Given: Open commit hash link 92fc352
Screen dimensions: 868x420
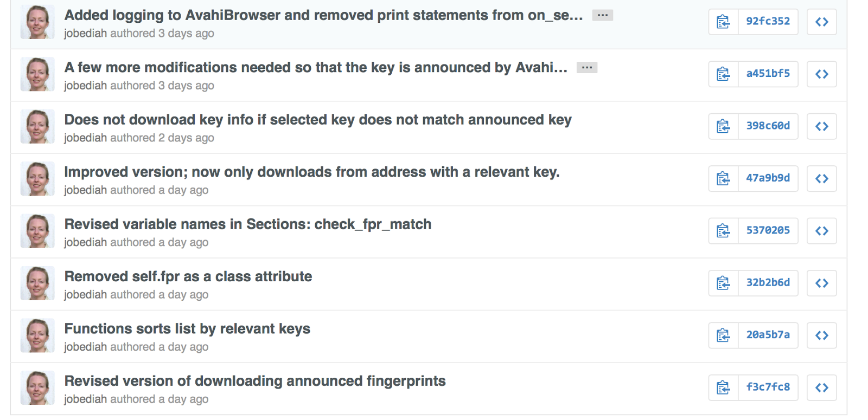Looking at the screenshot, I should tap(768, 22).
